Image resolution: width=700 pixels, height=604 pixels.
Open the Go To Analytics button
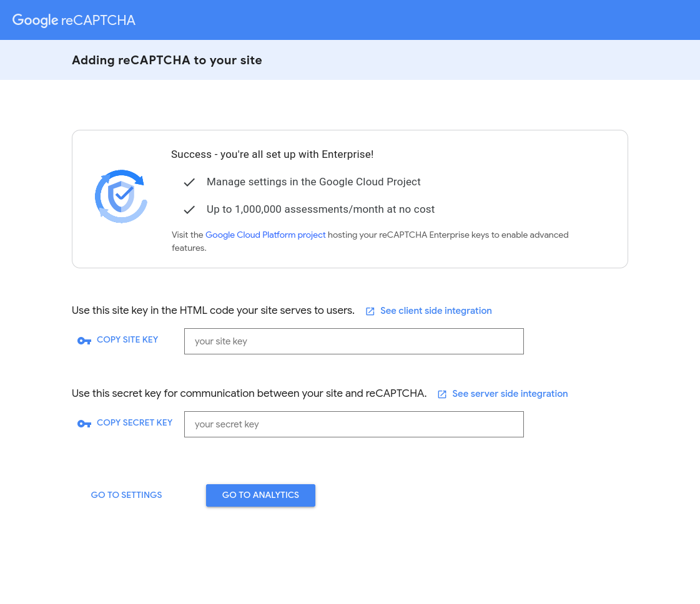coord(261,495)
